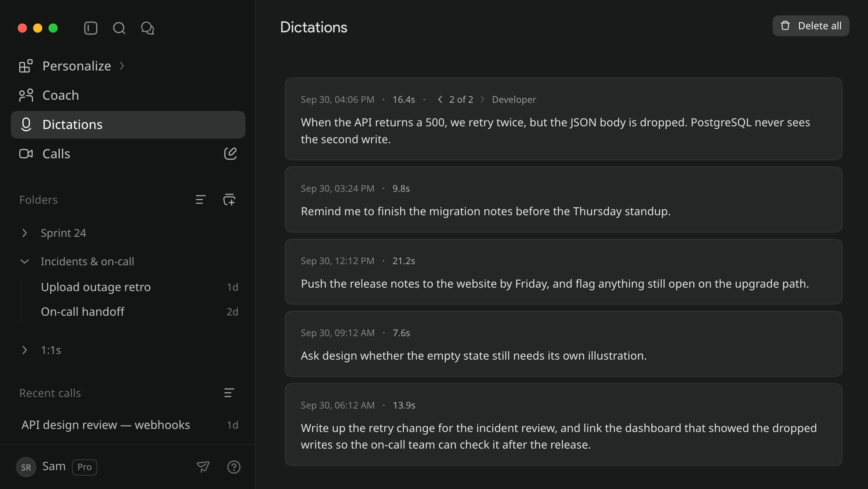This screenshot has width=868, height=489.
Task: Expand the Sprint 24 folder
Action: point(25,233)
